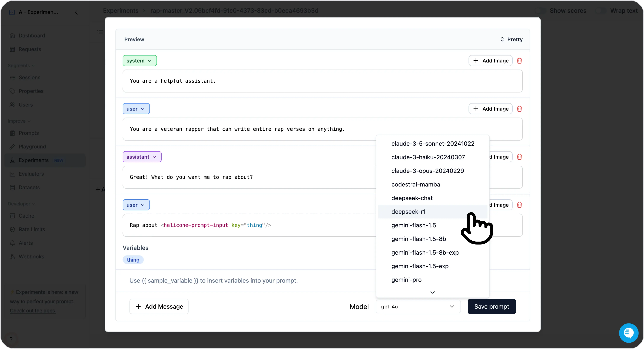Click the Sessions list icon in sidebar
The width and height of the screenshot is (644, 349).
tap(12, 77)
